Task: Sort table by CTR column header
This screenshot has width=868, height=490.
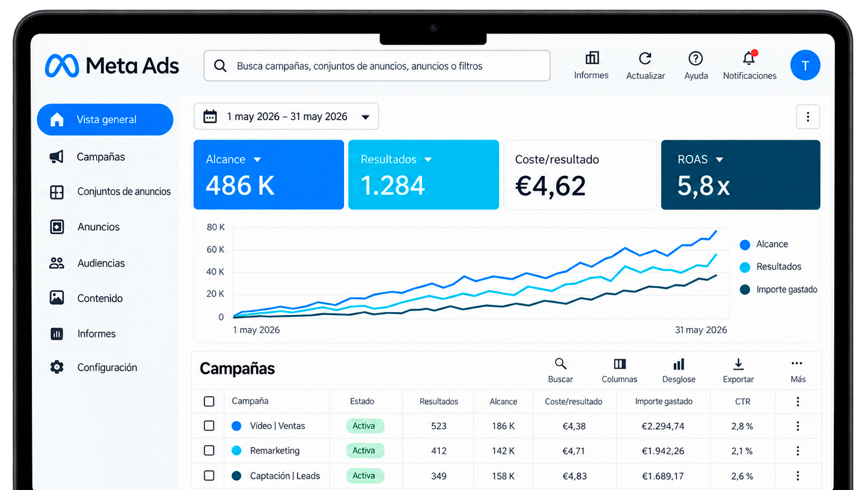Action: 742,402
